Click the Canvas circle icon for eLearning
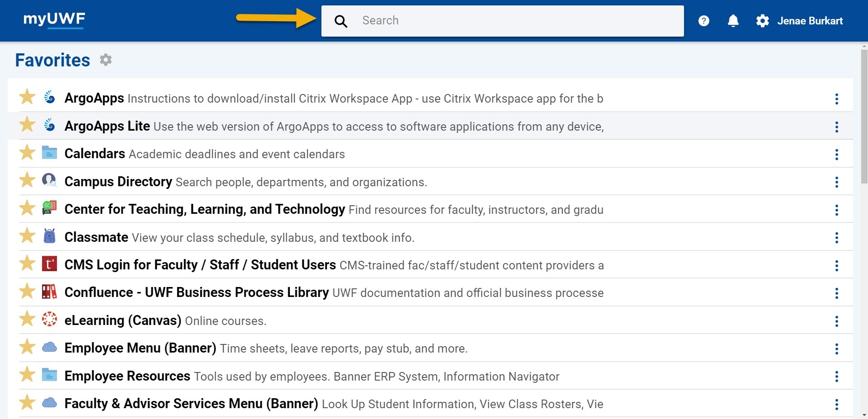Image resolution: width=868 pixels, height=419 pixels. pyautogui.click(x=49, y=319)
